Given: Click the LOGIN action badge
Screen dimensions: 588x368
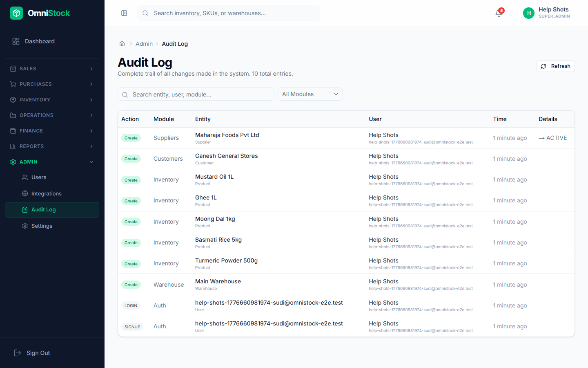Looking at the screenshot, I should (131, 305).
